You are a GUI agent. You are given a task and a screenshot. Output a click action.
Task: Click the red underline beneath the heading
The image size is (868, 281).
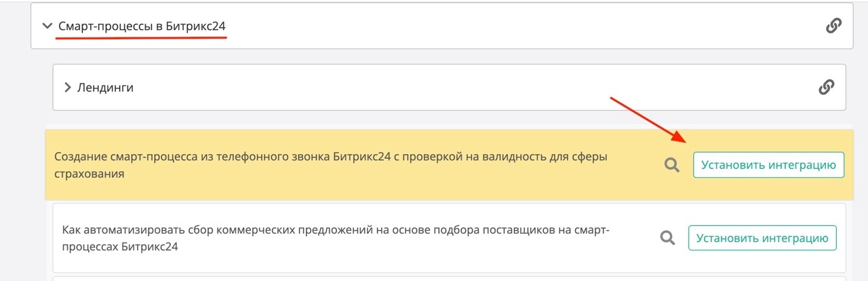(141, 38)
